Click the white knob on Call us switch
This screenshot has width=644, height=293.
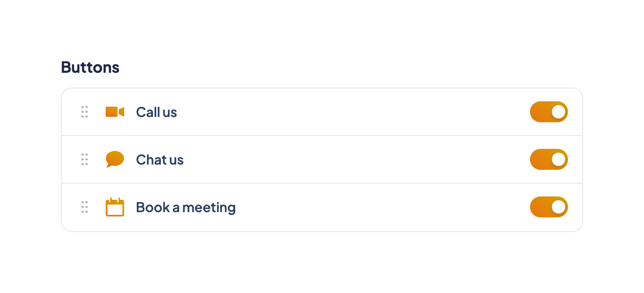[559, 112]
